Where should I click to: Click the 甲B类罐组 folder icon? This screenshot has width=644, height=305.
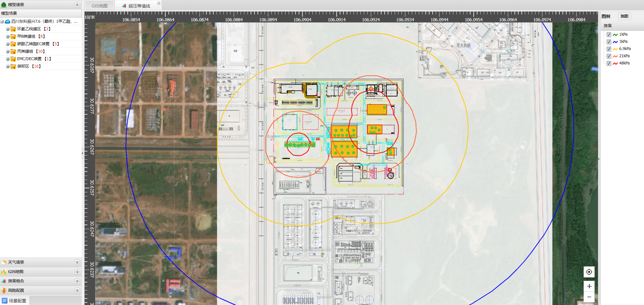point(13,37)
